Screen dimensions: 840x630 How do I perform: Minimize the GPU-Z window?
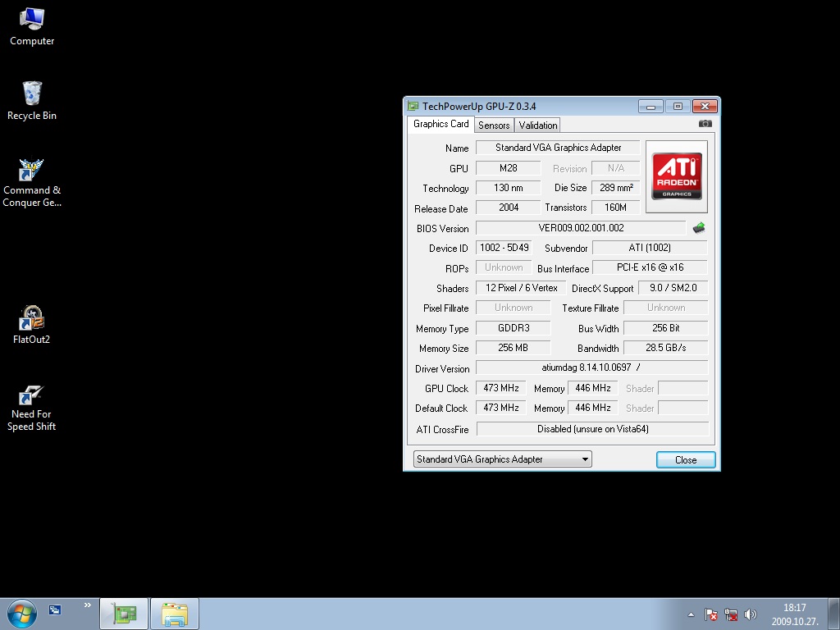point(651,107)
